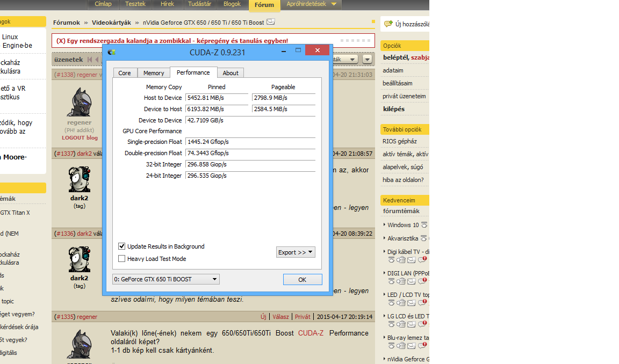Jump to first page arrow in üzenetek bar
Viewport: 619px width, 364px height.
[90, 60]
